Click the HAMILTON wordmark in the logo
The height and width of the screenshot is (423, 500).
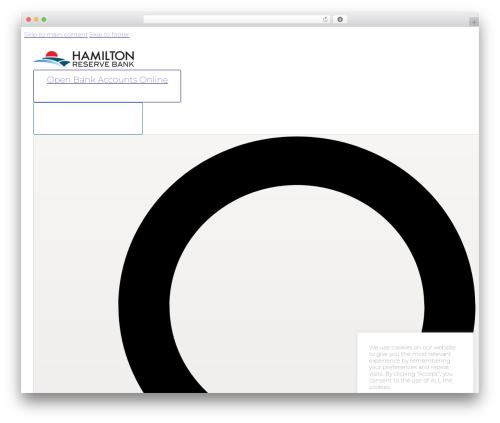(103, 55)
